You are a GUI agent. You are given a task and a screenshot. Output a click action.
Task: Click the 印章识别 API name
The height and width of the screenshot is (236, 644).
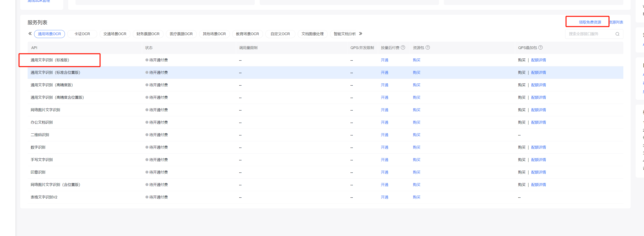point(38,173)
